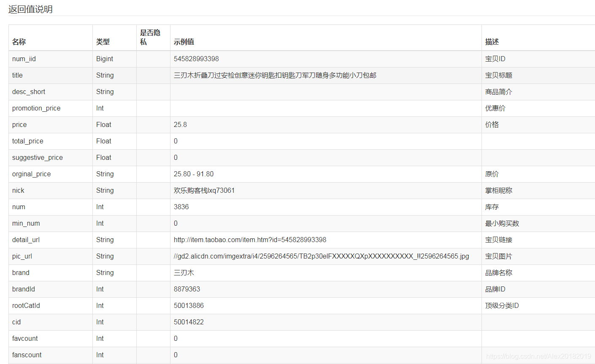595x364 pixels.
Task: Click the '宝贝ID' description cell
Action: point(495,59)
